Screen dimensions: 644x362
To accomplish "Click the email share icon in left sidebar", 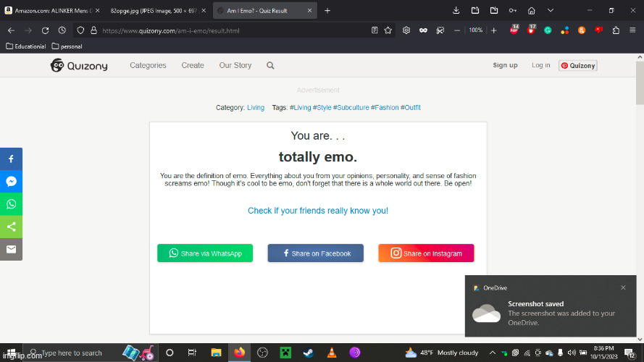I will (11, 249).
